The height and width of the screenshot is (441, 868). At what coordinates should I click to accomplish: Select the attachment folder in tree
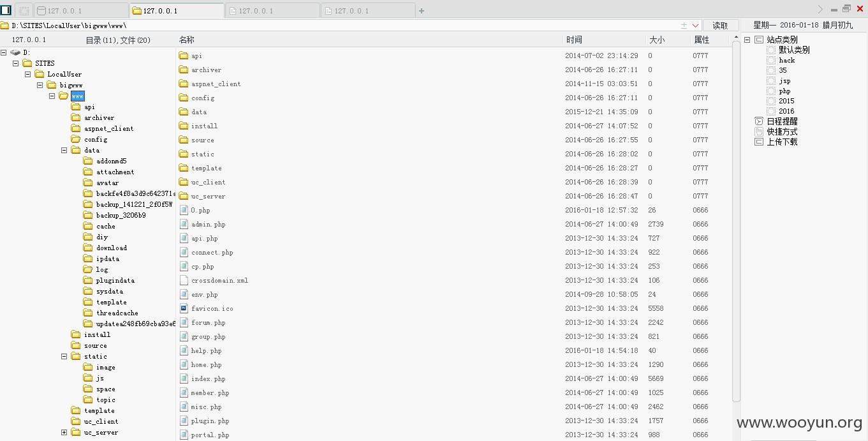[x=115, y=172]
